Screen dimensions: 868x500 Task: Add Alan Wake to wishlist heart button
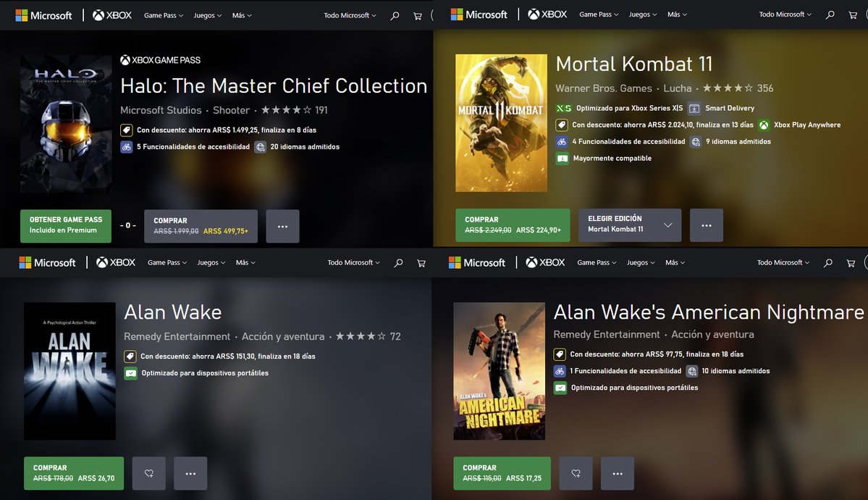pyautogui.click(x=149, y=473)
